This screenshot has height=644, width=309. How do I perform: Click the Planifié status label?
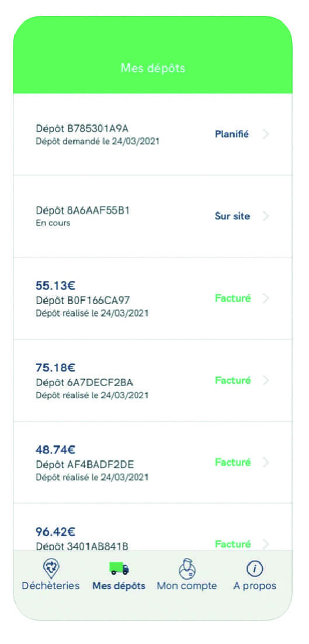pos(232,135)
